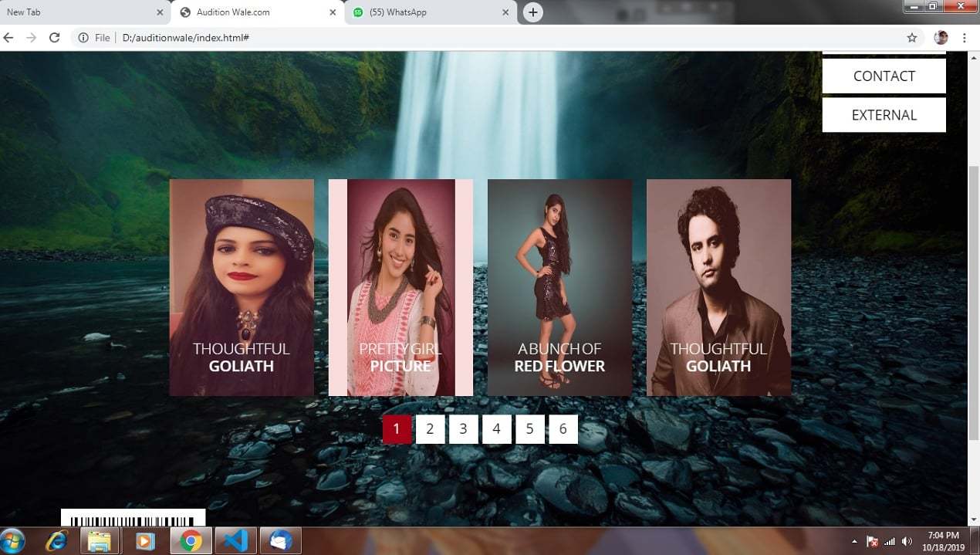Click the CONTACT menu button

click(x=884, y=76)
